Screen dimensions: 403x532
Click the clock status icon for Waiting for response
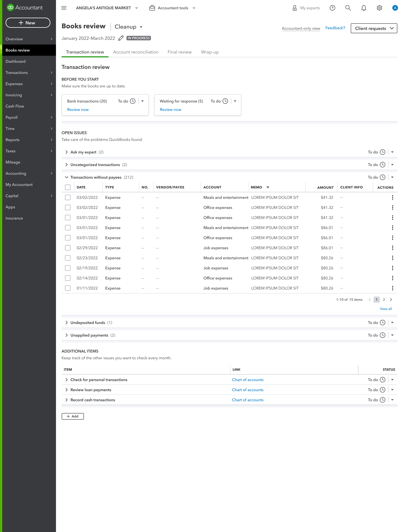(x=225, y=101)
